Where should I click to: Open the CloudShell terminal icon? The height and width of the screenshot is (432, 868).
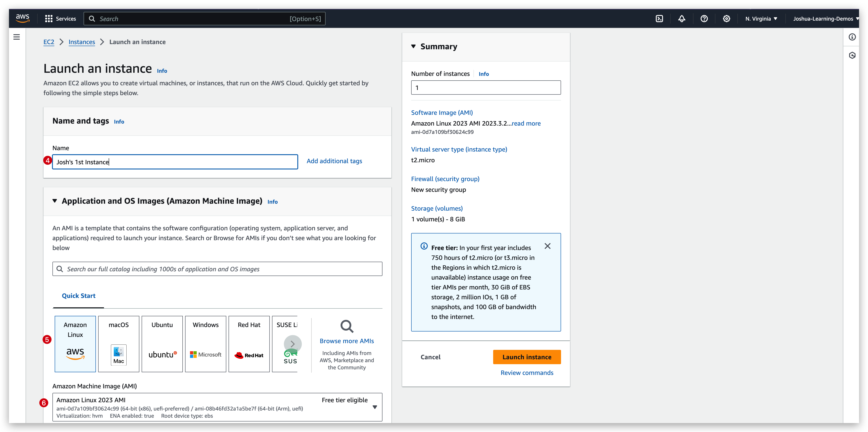pyautogui.click(x=659, y=19)
